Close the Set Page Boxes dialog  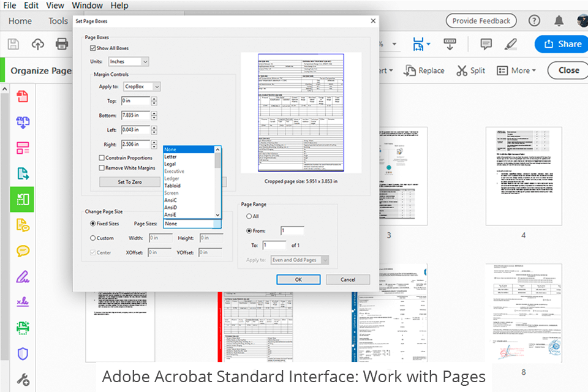(373, 21)
